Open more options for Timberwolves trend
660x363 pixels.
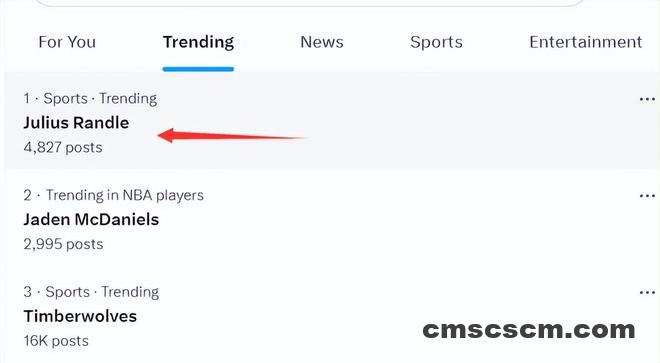647,293
